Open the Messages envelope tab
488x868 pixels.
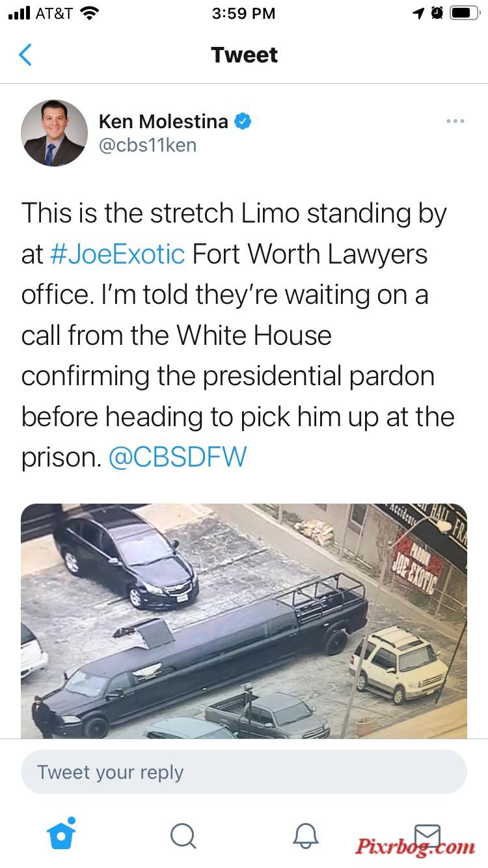427,835
